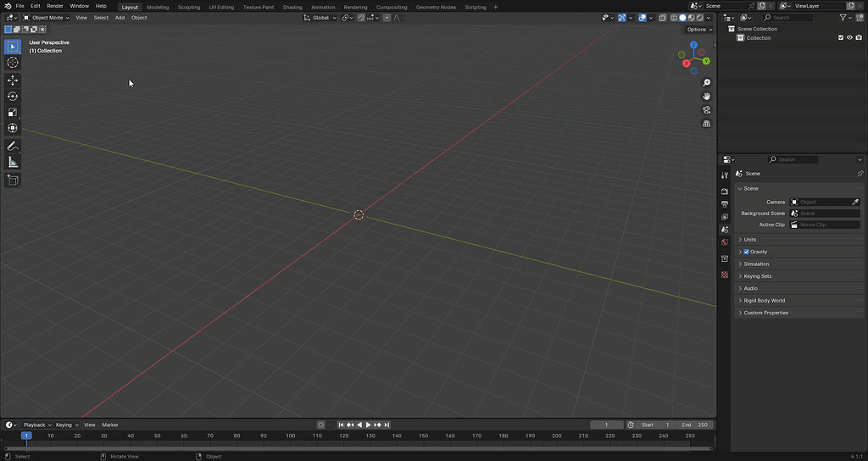The width and height of the screenshot is (868, 461).
Task: Hide Collection in viewport via eye icon
Action: pos(849,37)
